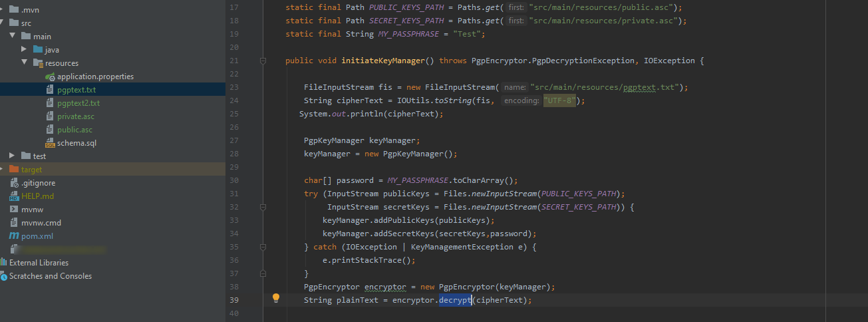Click the Scratches and Consoles icon
The width and height of the screenshot is (868, 322).
coord(3,276)
